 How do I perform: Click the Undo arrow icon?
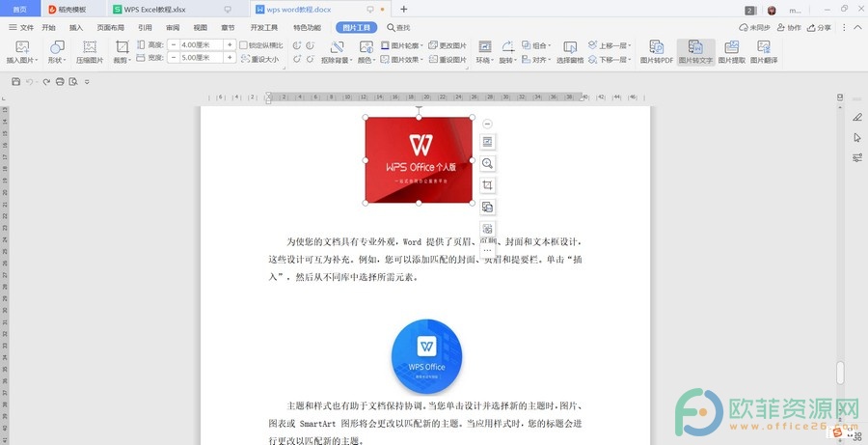[29, 81]
